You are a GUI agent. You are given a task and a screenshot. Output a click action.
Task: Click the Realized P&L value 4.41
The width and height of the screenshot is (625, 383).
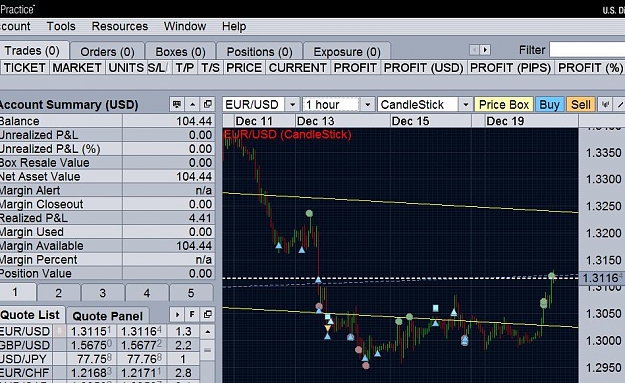click(x=200, y=218)
